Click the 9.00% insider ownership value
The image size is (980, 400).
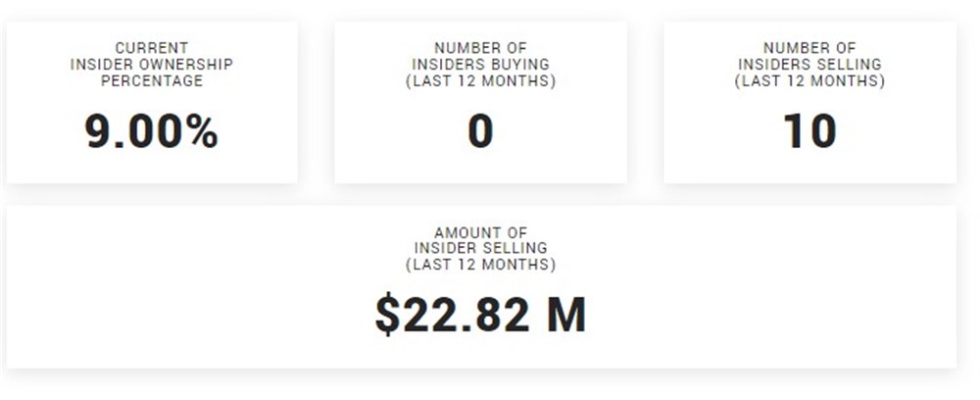tap(151, 131)
